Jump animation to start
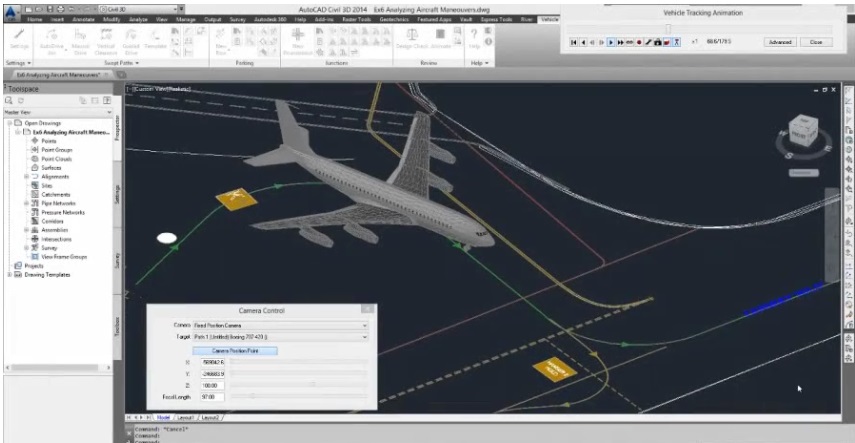Screen dimensions: 855x443 click(x=574, y=42)
